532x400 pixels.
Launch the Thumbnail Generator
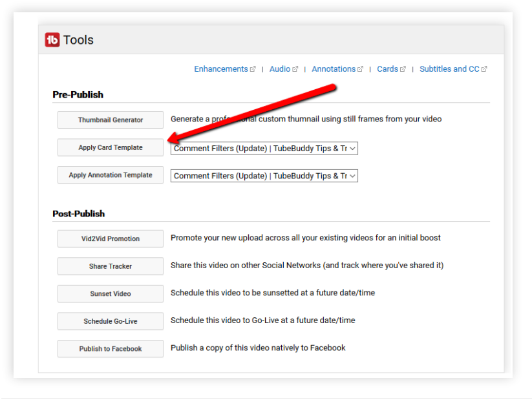110,120
